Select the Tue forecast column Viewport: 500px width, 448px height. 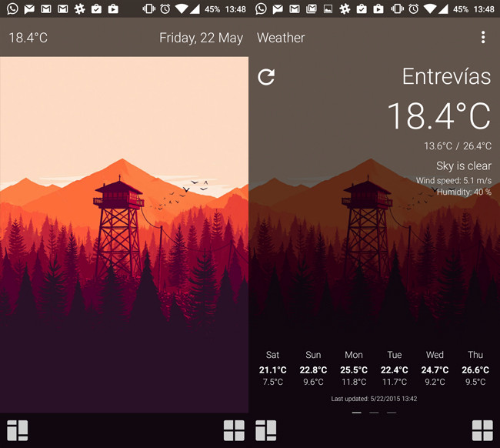coord(395,368)
